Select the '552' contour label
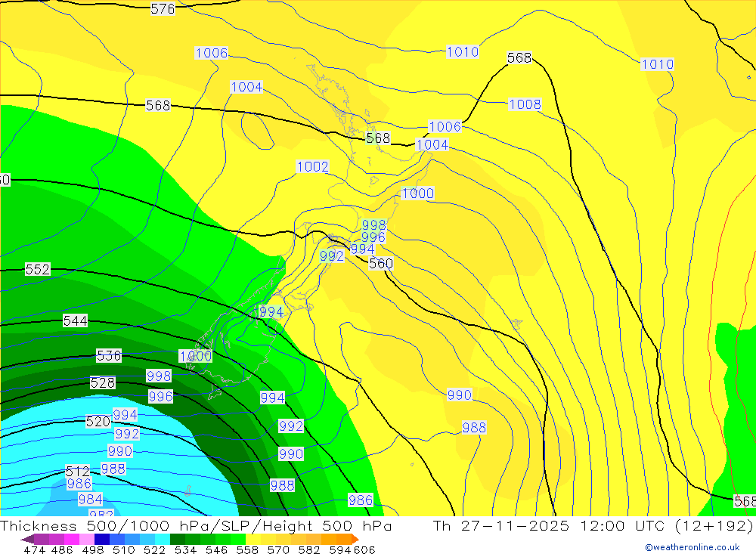 [38, 270]
